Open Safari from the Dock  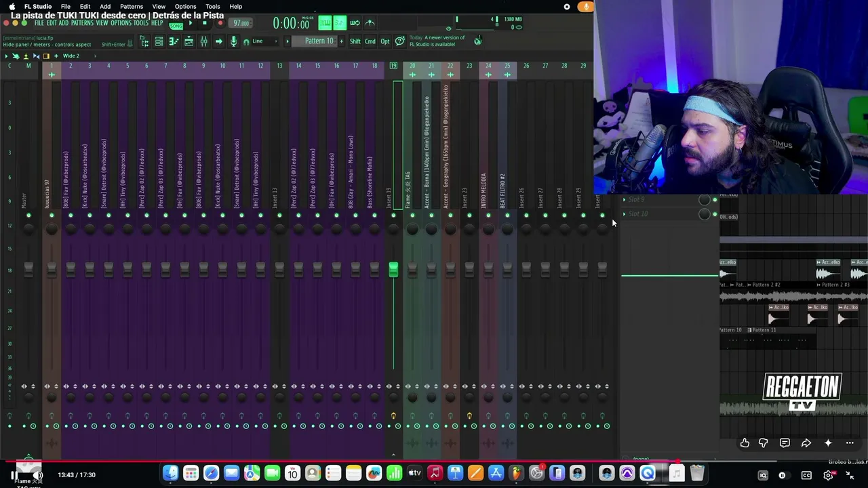coord(211,473)
